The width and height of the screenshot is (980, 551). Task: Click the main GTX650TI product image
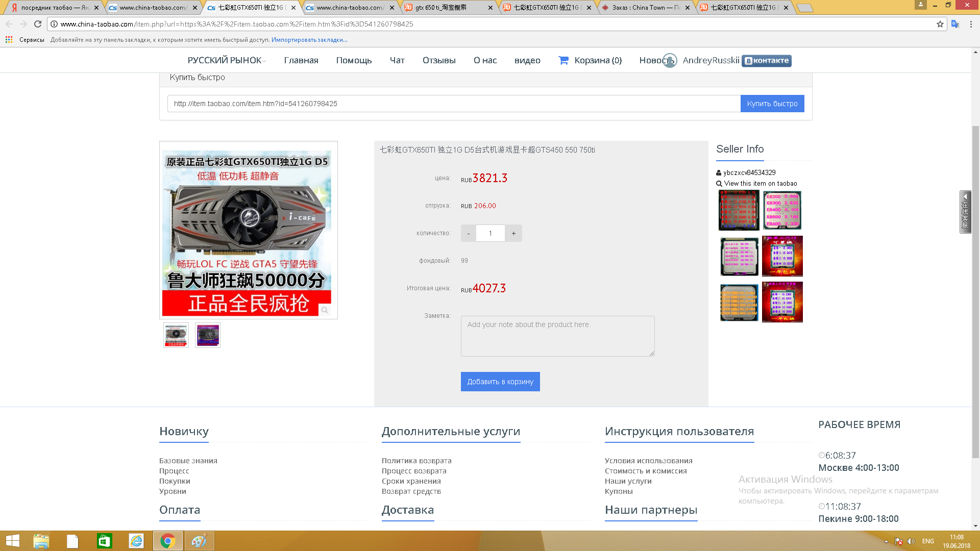pos(248,231)
